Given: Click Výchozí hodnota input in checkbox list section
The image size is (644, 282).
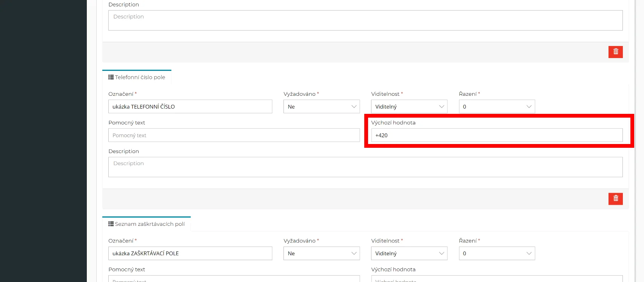Looking at the screenshot, I should 496,279.
